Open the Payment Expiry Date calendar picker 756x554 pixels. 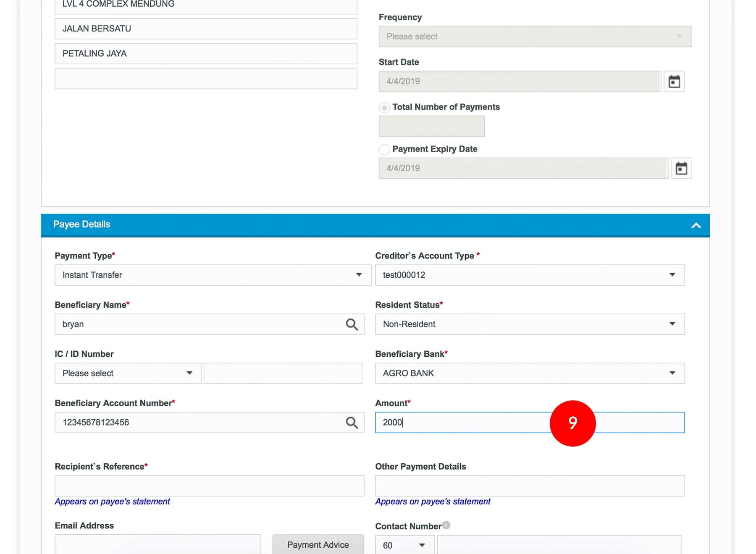point(681,168)
